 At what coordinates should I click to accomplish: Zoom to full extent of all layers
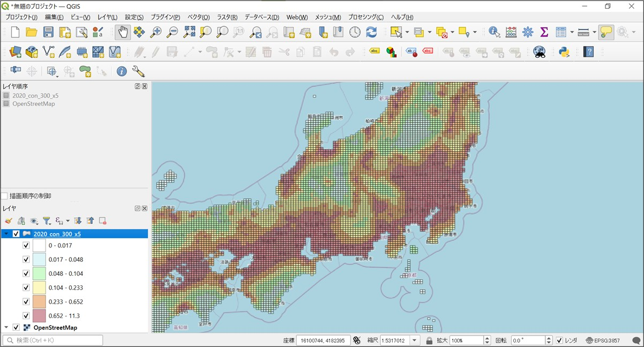point(189,32)
